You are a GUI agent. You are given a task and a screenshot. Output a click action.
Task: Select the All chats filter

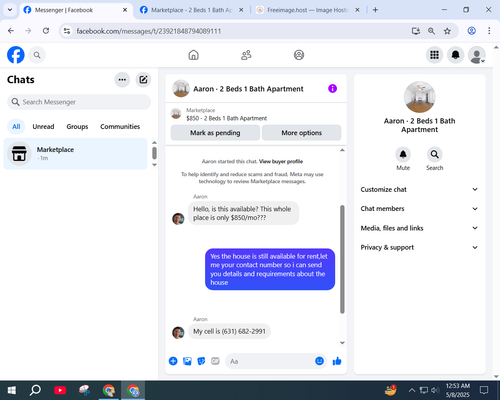(16, 127)
